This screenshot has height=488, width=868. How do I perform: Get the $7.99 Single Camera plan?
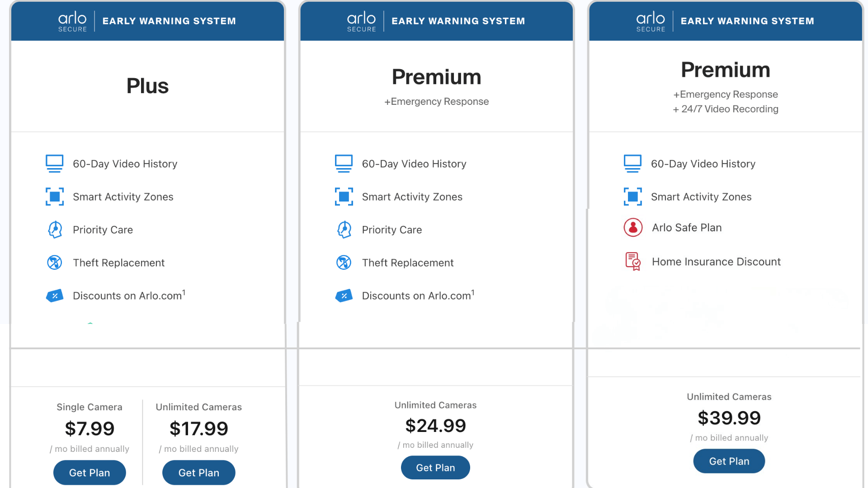[x=90, y=473]
